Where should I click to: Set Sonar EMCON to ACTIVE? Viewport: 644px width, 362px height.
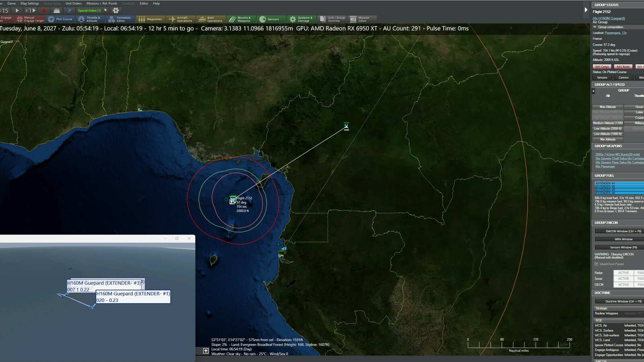click(x=623, y=279)
